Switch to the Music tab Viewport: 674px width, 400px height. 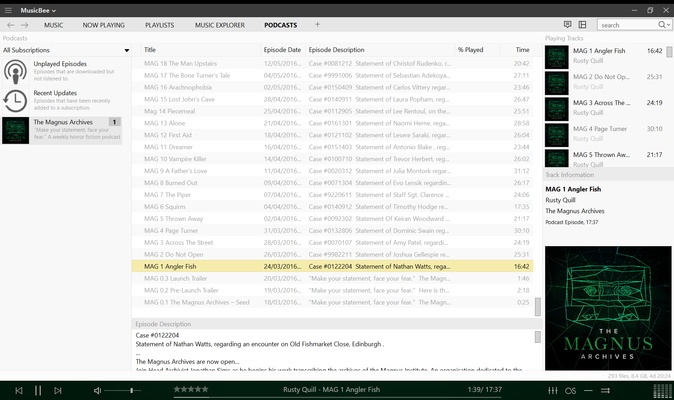pos(53,25)
